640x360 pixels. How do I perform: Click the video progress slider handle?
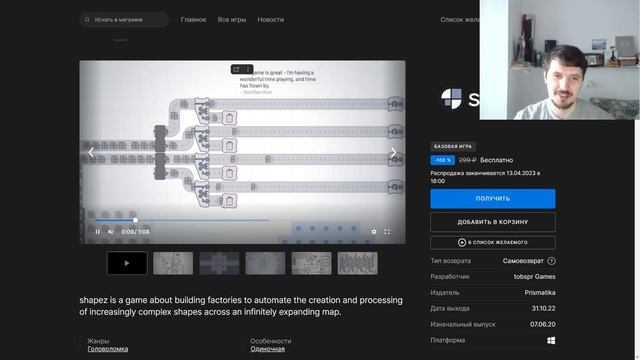tap(136, 220)
